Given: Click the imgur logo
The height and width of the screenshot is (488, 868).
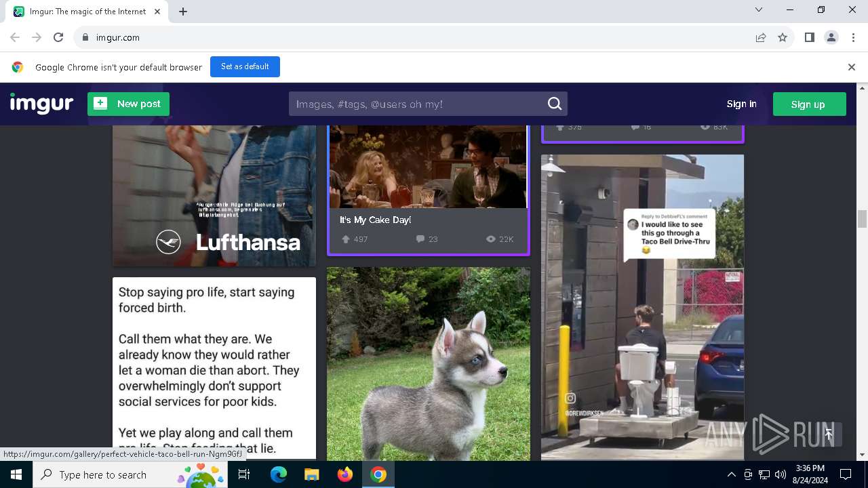Looking at the screenshot, I should click(41, 104).
